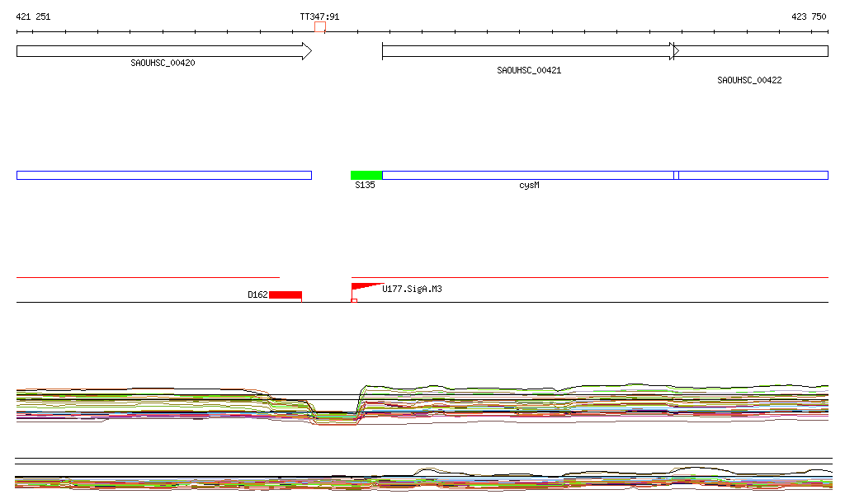Click the blue-outlined box on far right
The image size is (845, 504).
753,175
